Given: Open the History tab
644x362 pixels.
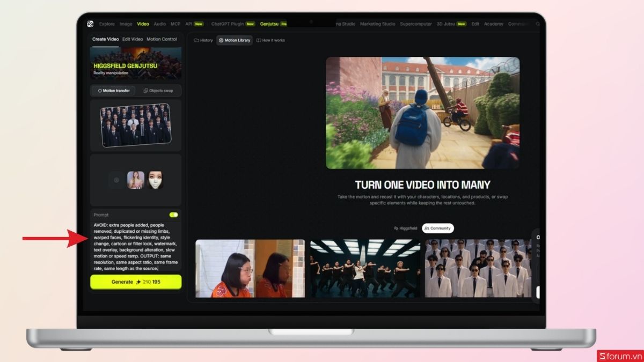Looking at the screenshot, I should click(x=203, y=40).
